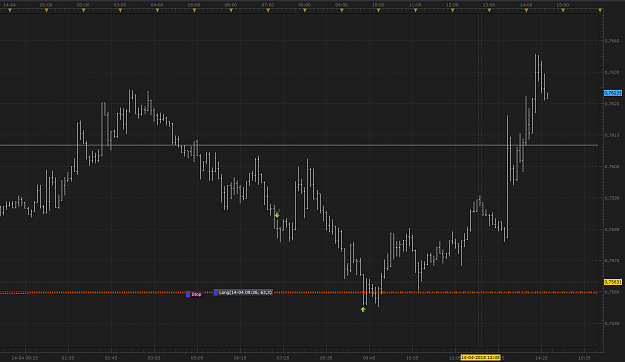Click the 03:55 label on the bottom axis
Screen dimensions: 625x362
click(154, 358)
